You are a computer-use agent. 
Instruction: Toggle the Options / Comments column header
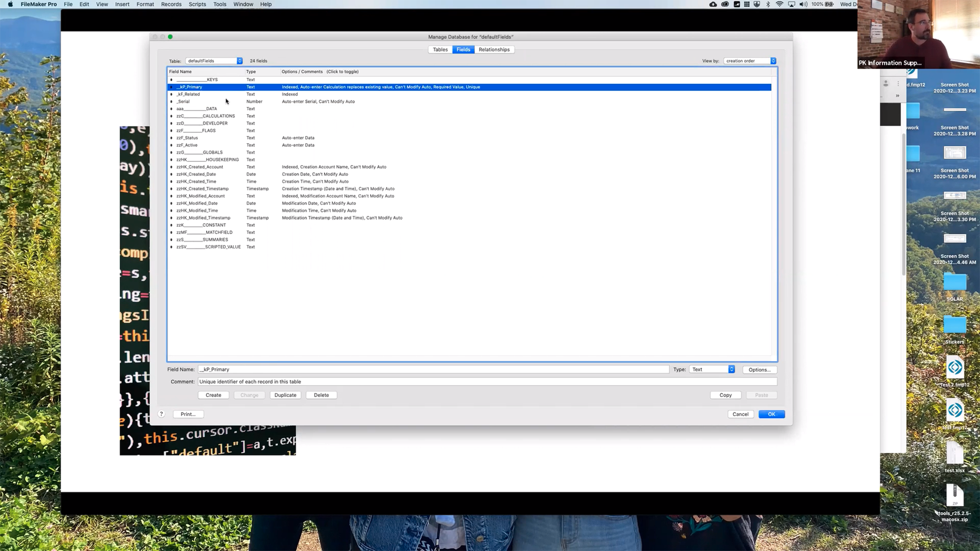[320, 72]
